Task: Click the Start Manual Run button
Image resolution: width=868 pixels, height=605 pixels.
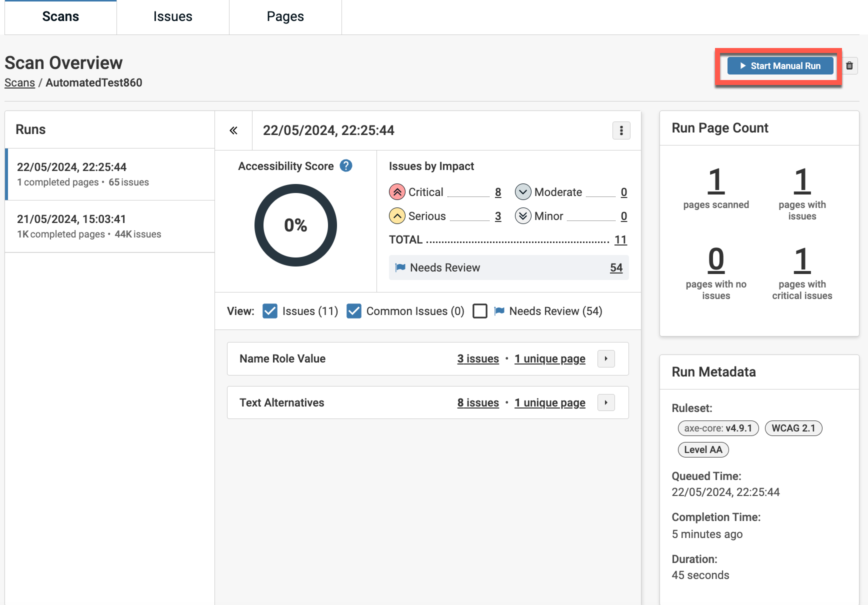Action: click(x=780, y=66)
